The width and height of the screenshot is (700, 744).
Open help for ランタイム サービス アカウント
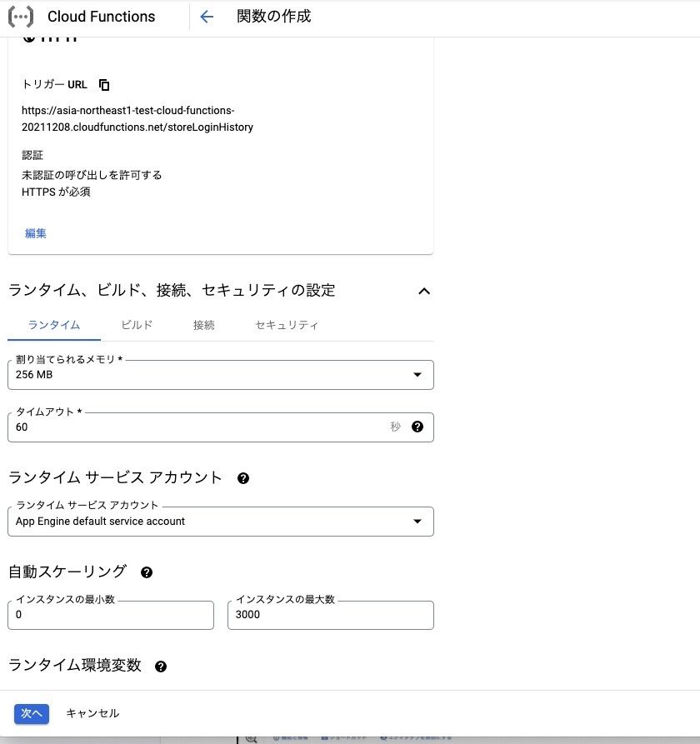[243, 478]
